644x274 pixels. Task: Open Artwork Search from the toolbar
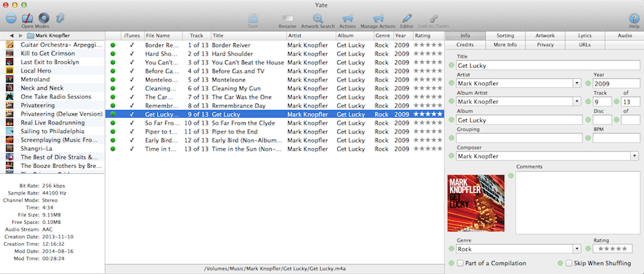[317, 18]
